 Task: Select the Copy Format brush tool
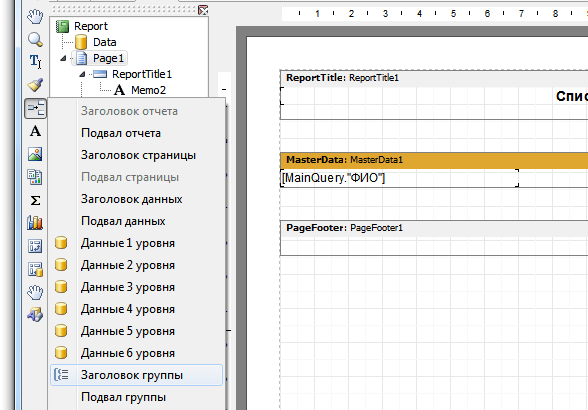pyautogui.click(x=35, y=85)
